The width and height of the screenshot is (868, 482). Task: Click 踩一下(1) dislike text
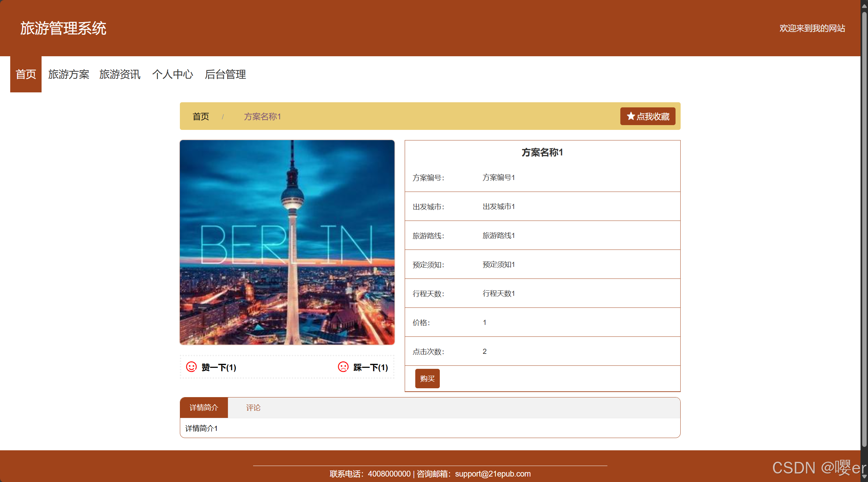[371, 367]
